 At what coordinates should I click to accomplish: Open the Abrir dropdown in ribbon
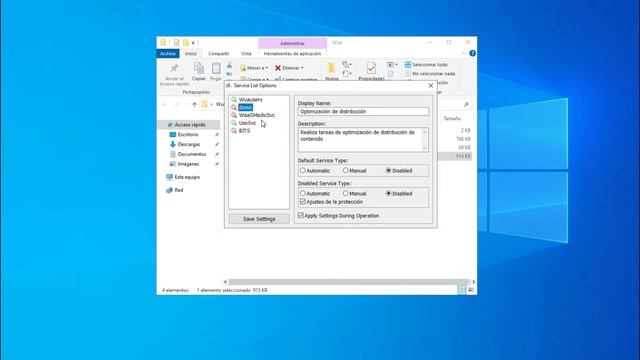click(392, 64)
